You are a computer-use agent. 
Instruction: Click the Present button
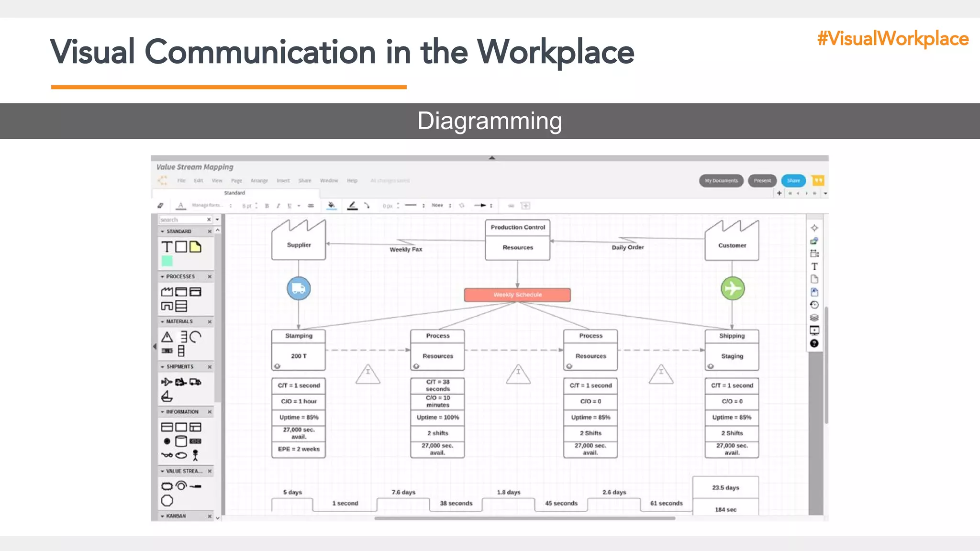(762, 181)
